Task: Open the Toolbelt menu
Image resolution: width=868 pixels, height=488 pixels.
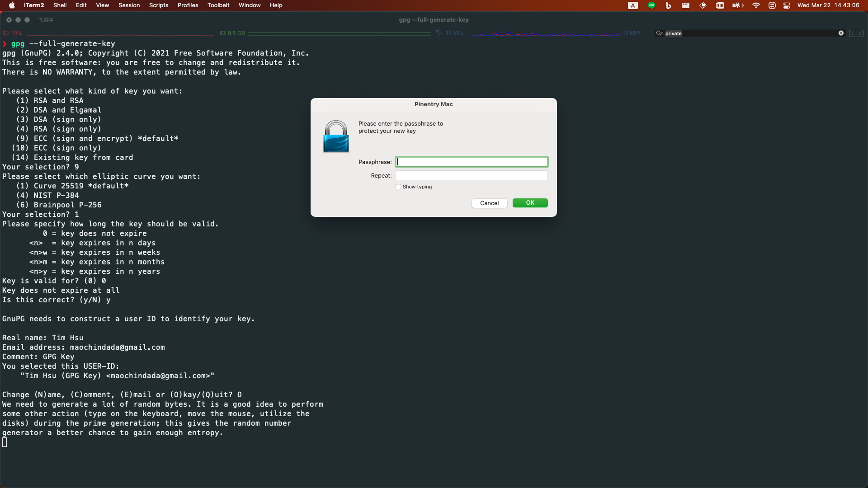Action: coord(218,5)
